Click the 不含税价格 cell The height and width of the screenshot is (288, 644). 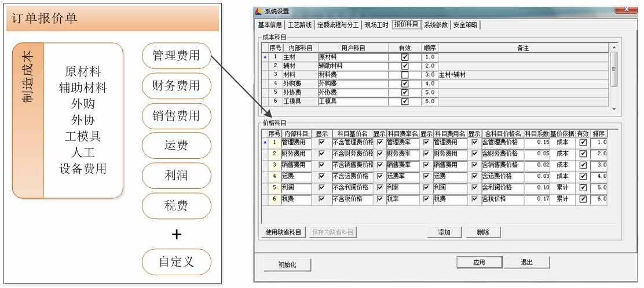[352, 199]
